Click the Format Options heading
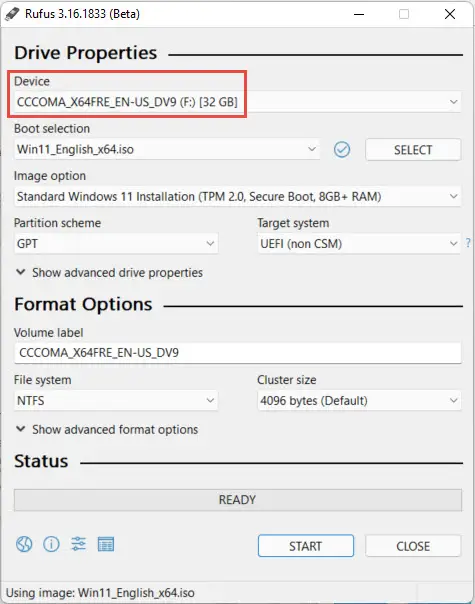Viewport: 475px width, 604px height. pos(83,304)
